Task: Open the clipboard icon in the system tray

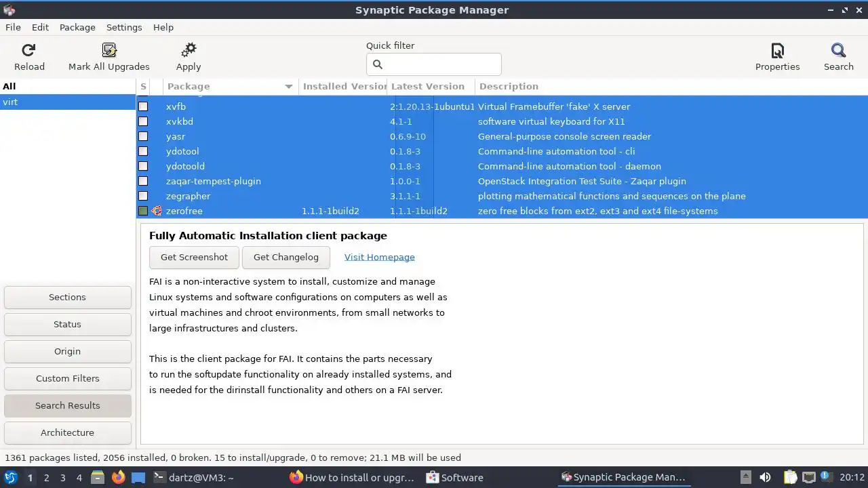Action: [790, 477]
